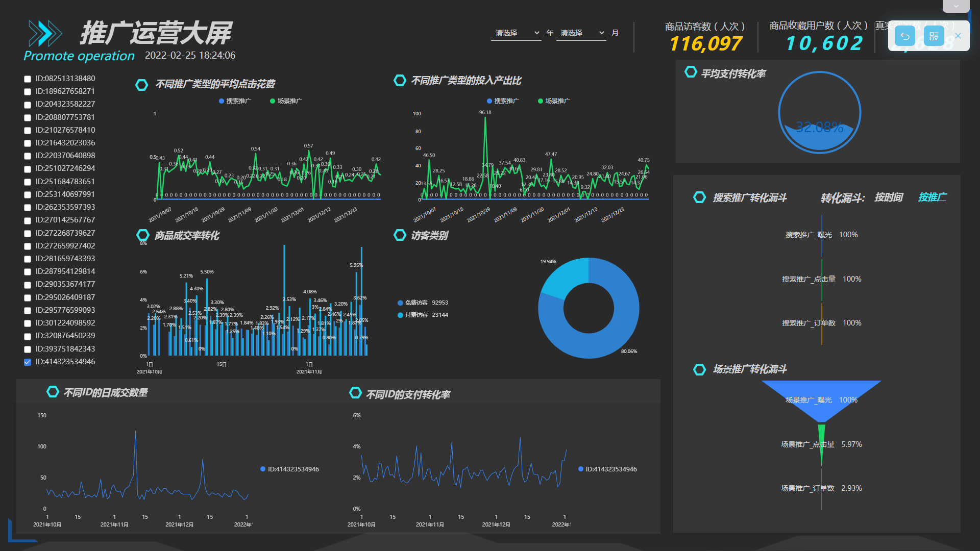Check the ID:393751842343 checkbox

(28, 349)
